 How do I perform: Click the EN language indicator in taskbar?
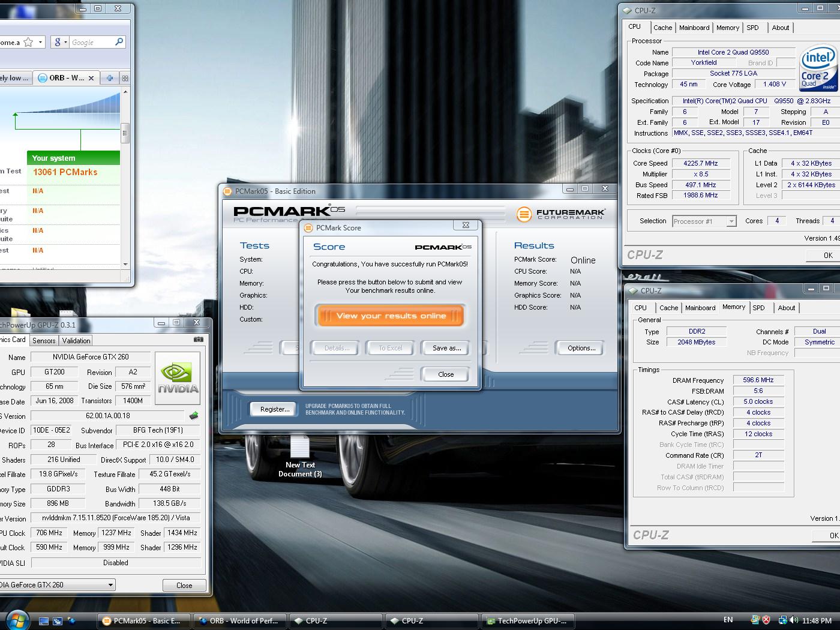tap(728, 620)
